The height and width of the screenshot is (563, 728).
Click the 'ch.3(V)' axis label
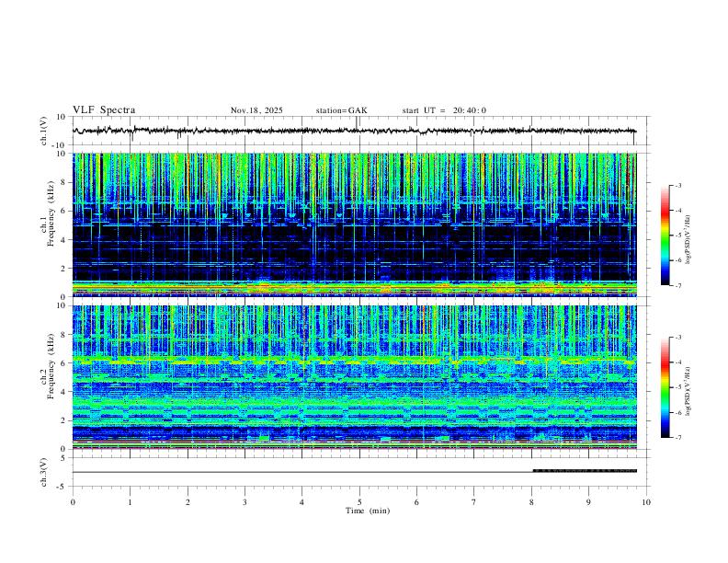44,472
